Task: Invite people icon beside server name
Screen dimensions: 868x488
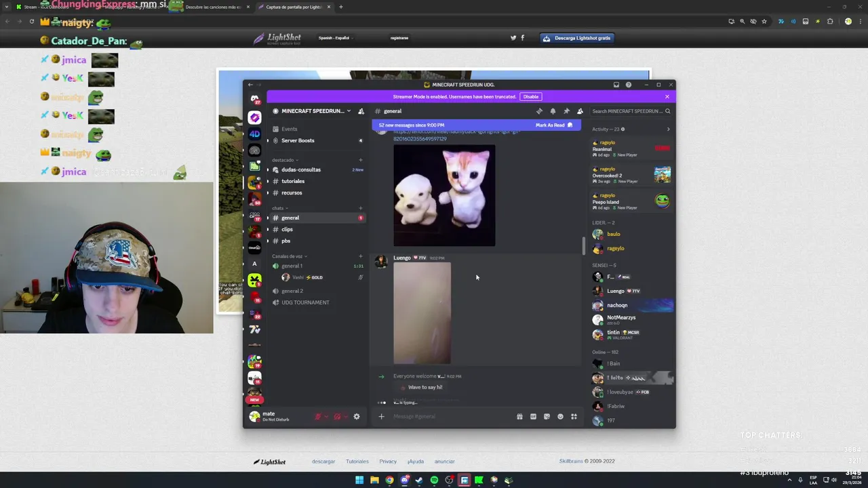Action: tap(361, 111)
